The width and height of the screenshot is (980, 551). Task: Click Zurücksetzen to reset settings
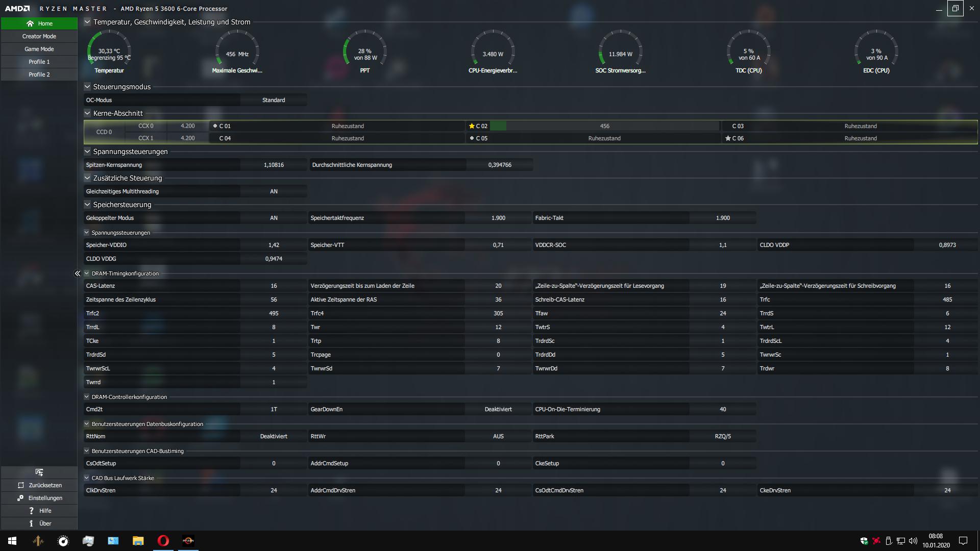[x=39, y=485]
